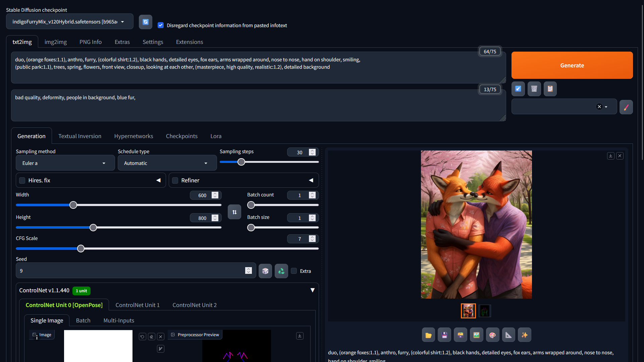
Task: Toggle the Extra seed checkbox
Action: (294, 271)
